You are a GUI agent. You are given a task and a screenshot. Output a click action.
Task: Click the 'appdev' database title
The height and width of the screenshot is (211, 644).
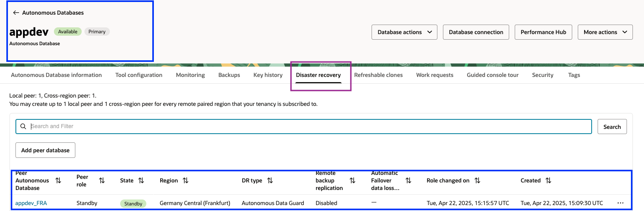pyautogui.click(x=29, y=32)
